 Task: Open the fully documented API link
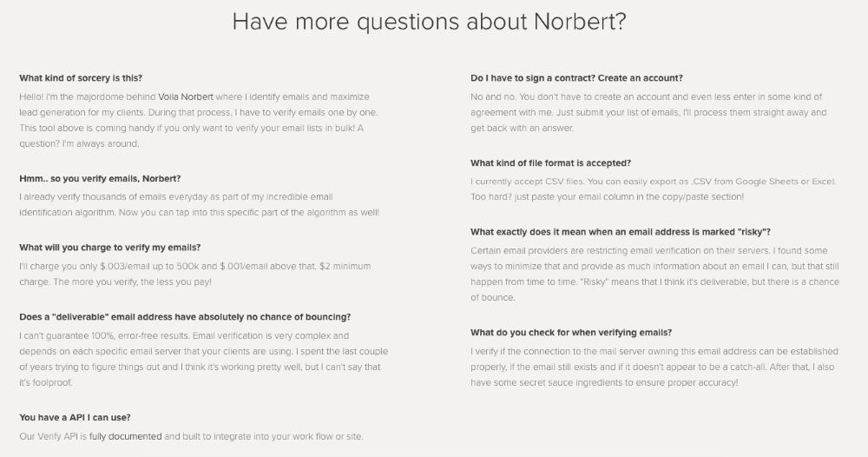(x=126, y=436)
